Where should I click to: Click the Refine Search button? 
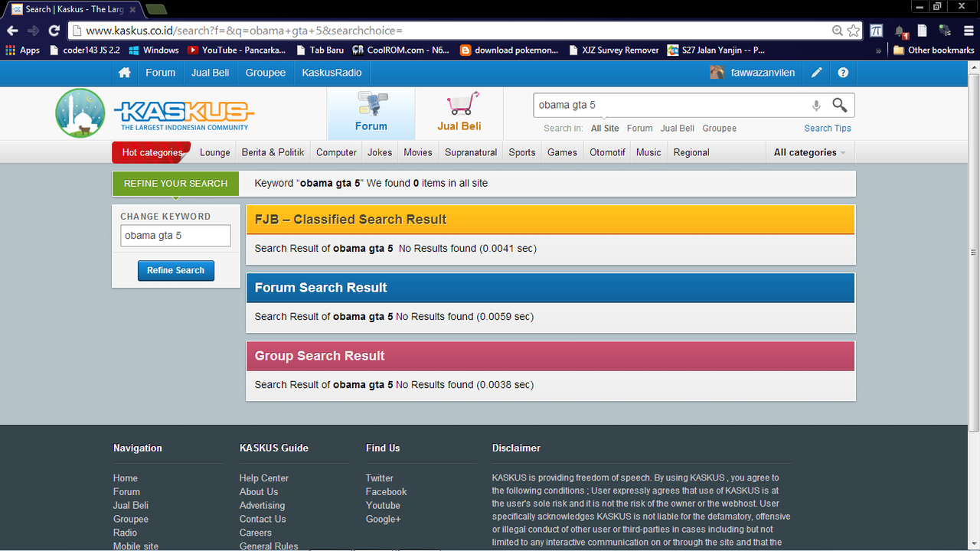(x=176, y=270)
